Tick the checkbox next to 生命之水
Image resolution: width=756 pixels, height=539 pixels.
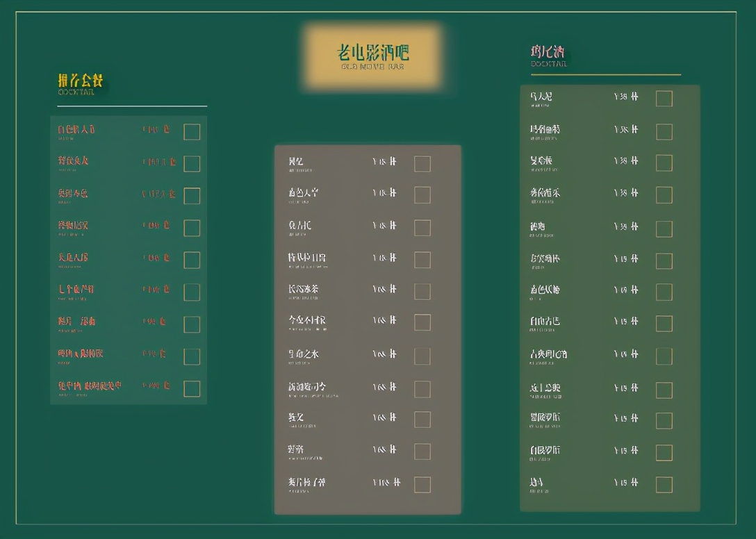[422, 356]
